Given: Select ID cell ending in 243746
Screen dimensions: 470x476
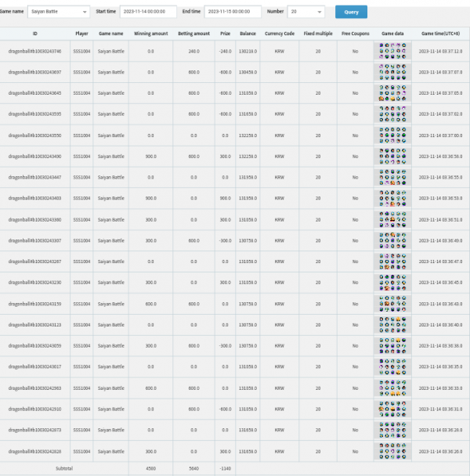Looking at the screenshot, I should point(35,52).
